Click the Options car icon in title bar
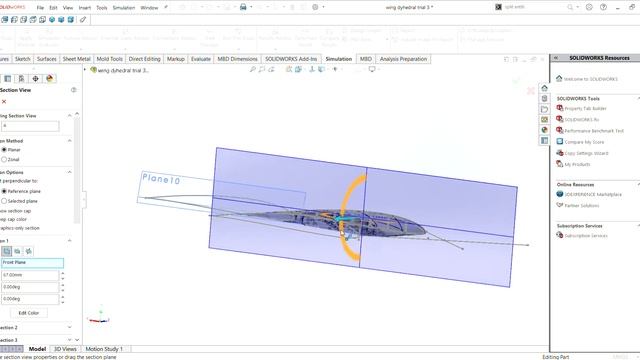This screenshot has width=640, height=360. tap(243, 7)
